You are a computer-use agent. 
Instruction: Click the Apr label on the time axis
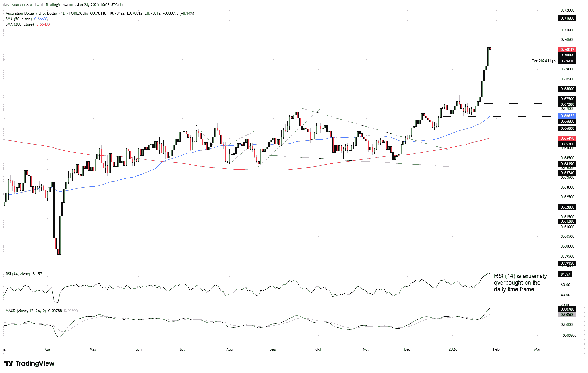(47, 349)
